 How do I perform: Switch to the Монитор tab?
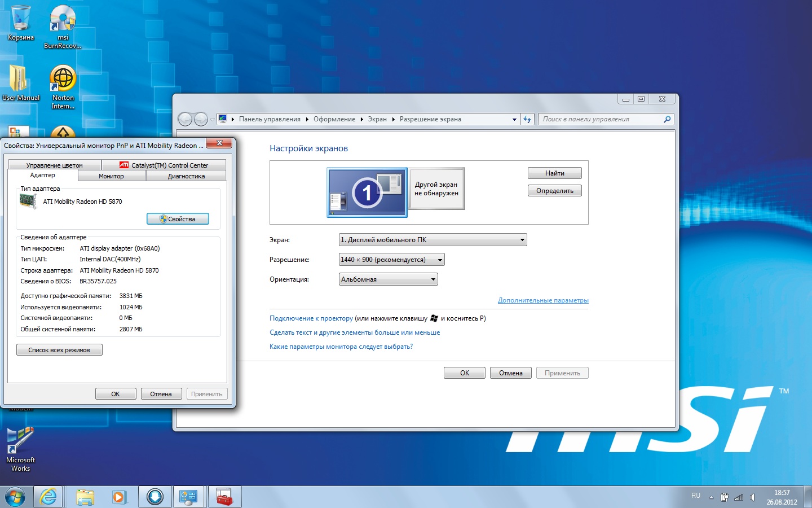(111, 176)
